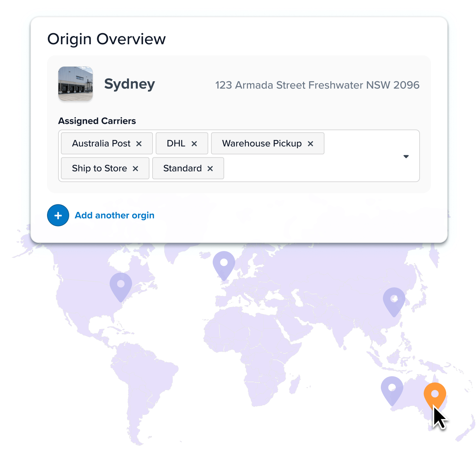Remove the Australia Post carrier tag
The width and height of the screenshot is (476, 473).
pyautogui.click(x=140, y=143)
